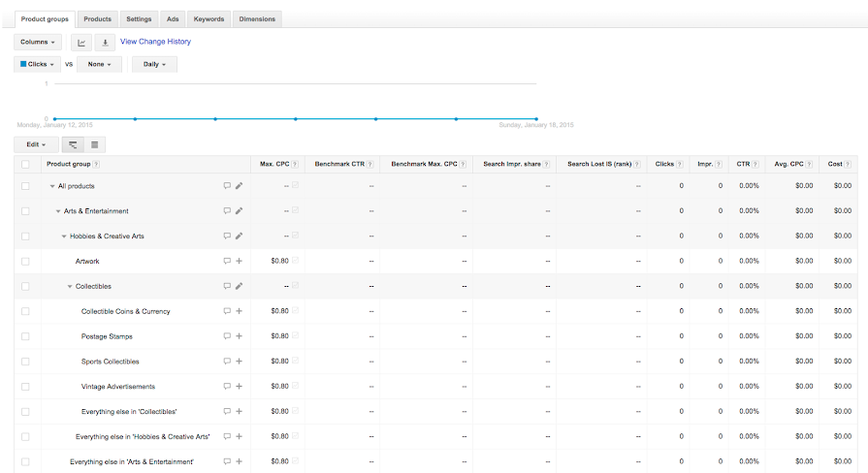Open the Daily interval dropdown
Image resolution: width=868 pixels, height=473 pixels.
coord(154,64)
